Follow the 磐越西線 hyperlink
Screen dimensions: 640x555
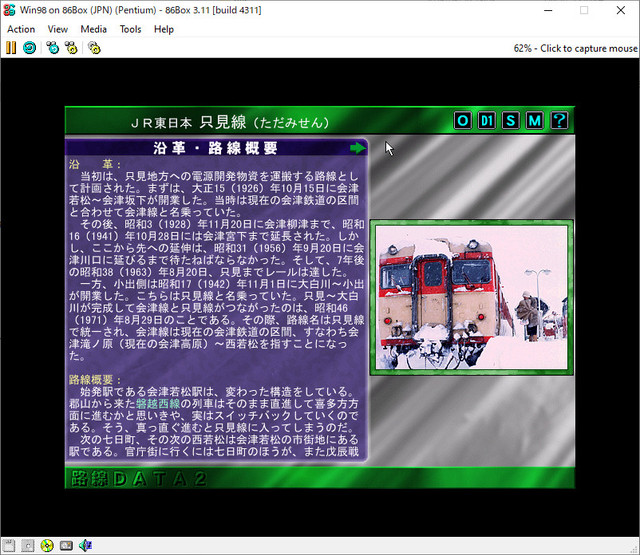(158, 404)
